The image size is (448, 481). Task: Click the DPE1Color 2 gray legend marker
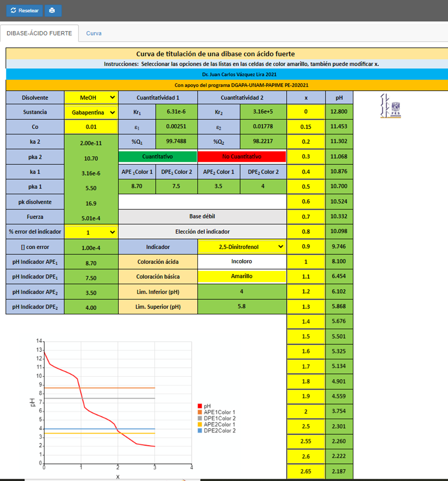(x=200, y=418)
